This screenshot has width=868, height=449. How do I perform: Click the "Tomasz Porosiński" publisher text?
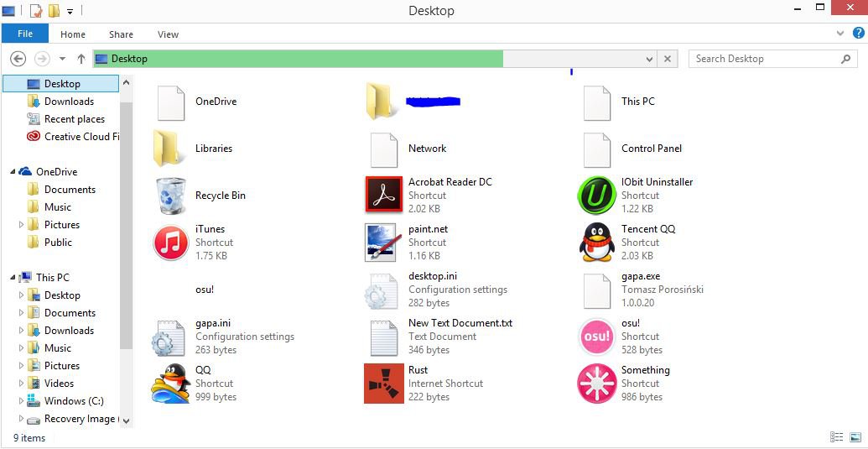click(x=662, y=290)
